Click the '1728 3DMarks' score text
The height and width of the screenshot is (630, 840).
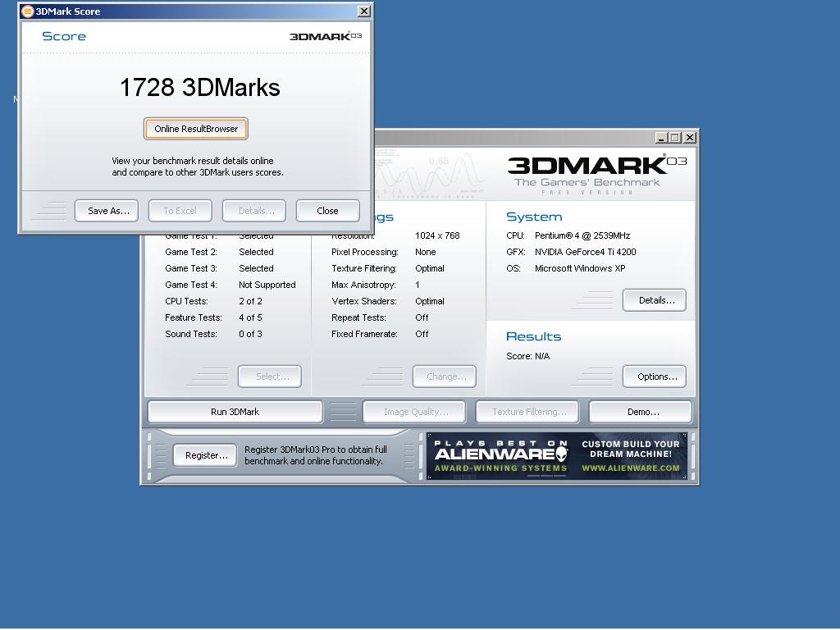click(200, 87)
